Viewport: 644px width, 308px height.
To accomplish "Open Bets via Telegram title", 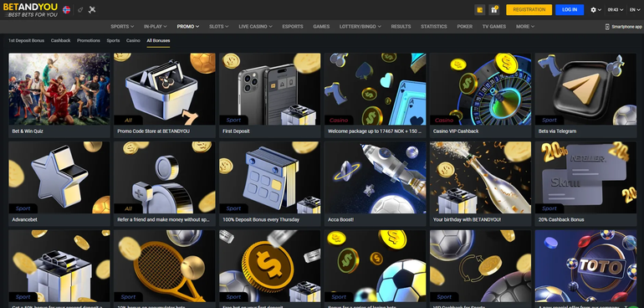I will click(x=557, y=131).
